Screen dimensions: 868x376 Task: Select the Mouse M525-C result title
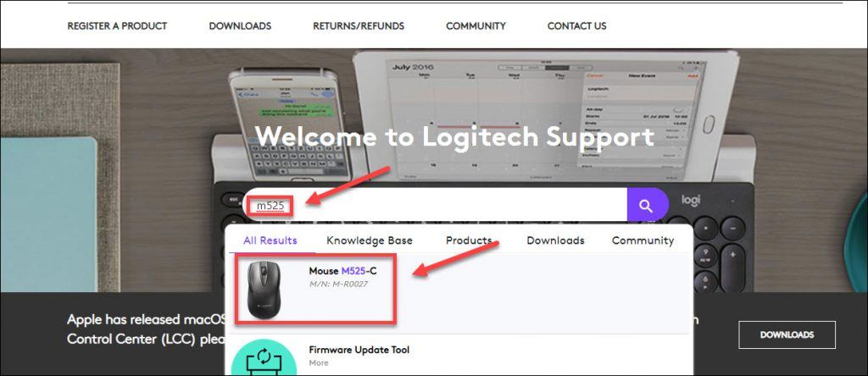(342, 271)
